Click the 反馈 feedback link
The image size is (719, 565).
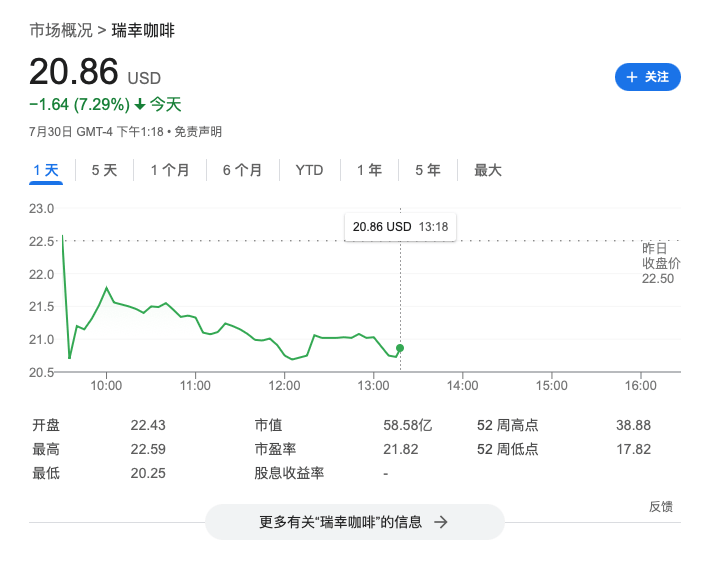point(661,507)
